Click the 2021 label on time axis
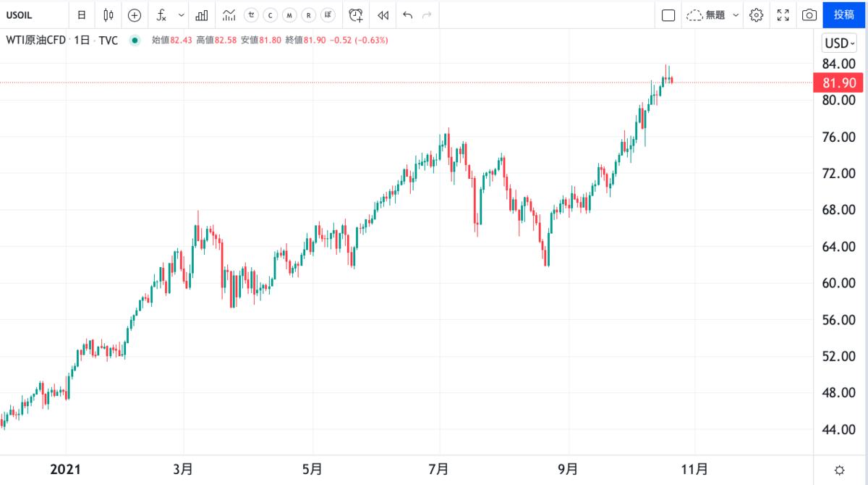Screen dimensions: 868x485 65,470
